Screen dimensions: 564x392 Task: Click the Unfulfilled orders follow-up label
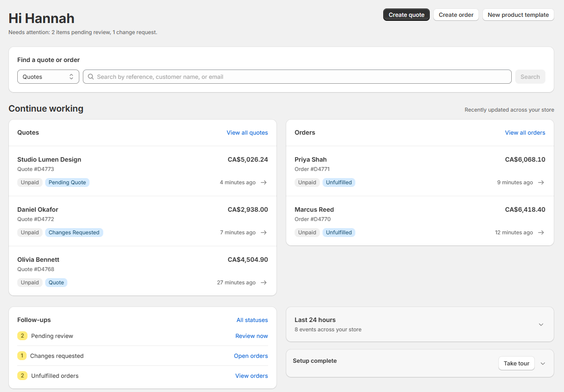tap(54, 376)
